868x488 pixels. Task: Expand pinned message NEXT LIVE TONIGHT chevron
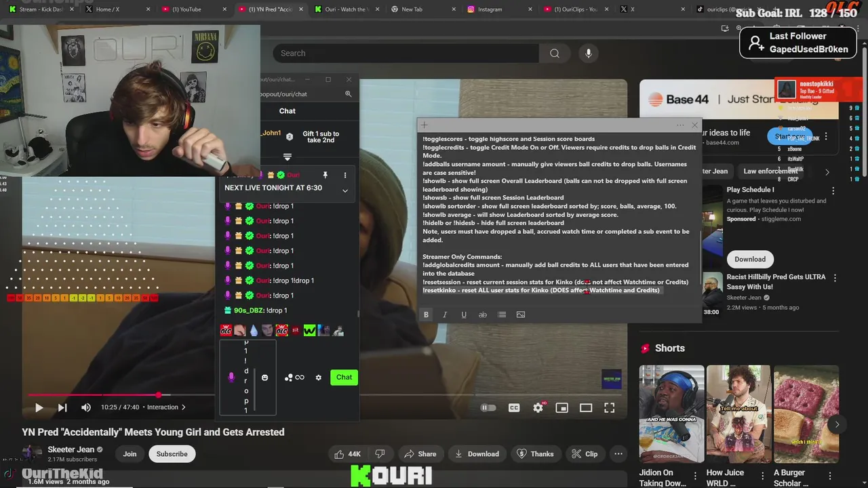[344, 190]
